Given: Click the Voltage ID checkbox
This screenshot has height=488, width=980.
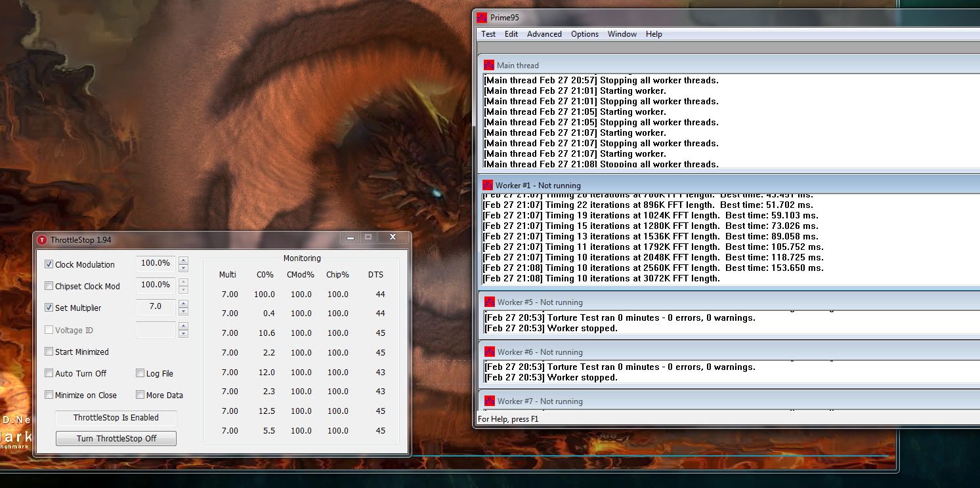Looking at the screenshot, I should [x=49, y=330].
